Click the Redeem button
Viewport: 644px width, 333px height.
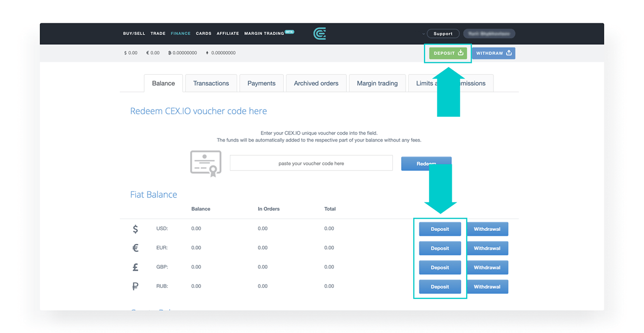(426, 164)
